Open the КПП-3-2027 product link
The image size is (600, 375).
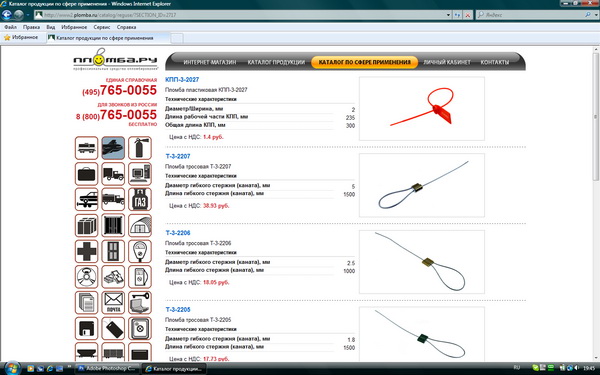click(182, 80)
